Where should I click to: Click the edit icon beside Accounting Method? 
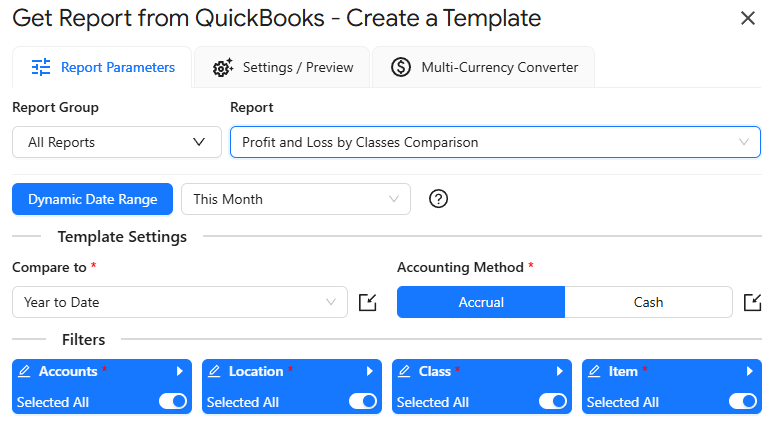coord(752,302)
